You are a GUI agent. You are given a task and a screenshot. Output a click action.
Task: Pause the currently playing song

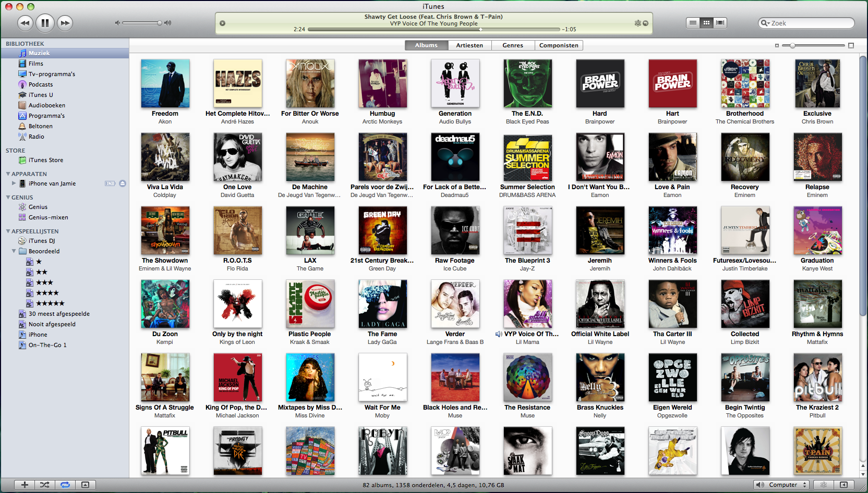click(45, 22)
